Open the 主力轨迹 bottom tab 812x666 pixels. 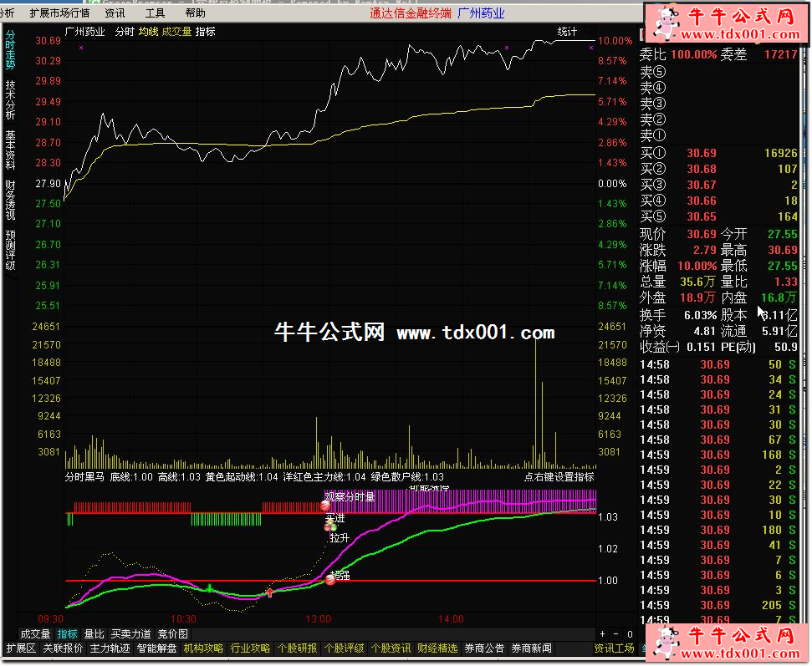[x=110, y=649]
